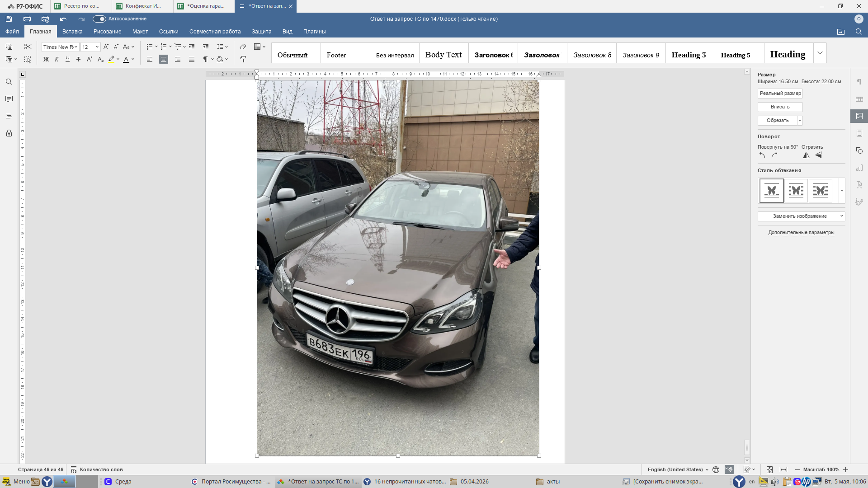Click the Undo arrow icon
868x488 pixels.
pos(63,19)
